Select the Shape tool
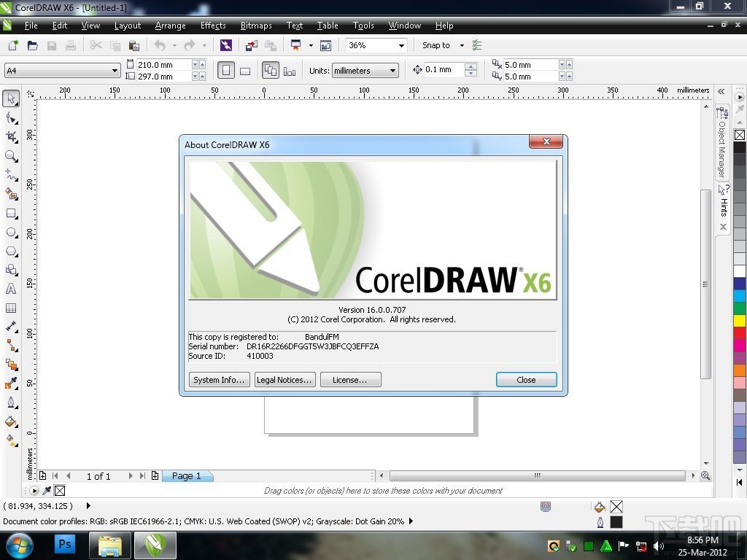Screen dimensions: 747x560 click(10, 118)
